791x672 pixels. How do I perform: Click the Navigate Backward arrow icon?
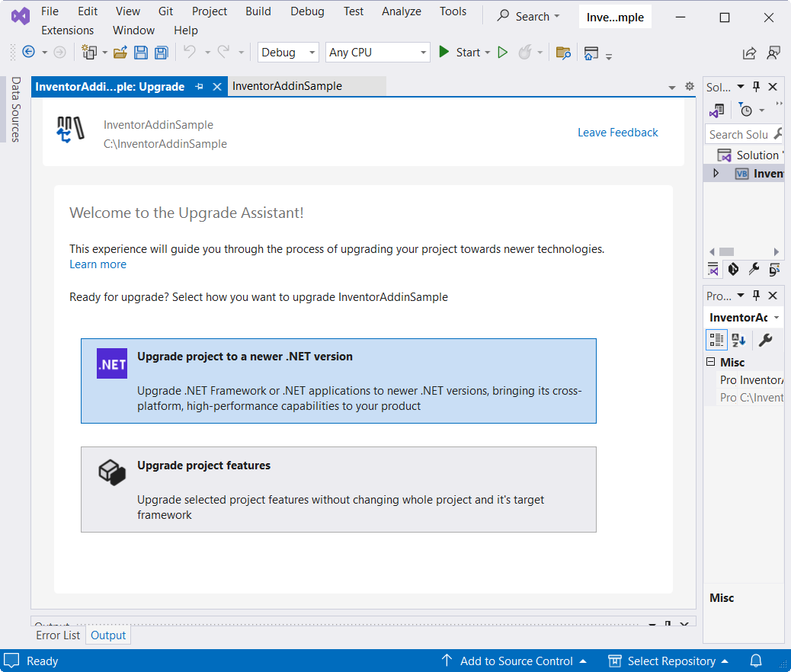pos(29,52)
